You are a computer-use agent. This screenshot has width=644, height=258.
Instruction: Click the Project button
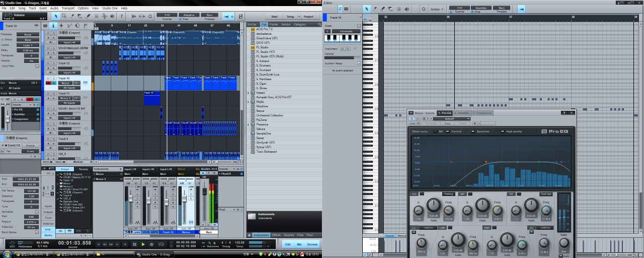(x=308, y=17)
